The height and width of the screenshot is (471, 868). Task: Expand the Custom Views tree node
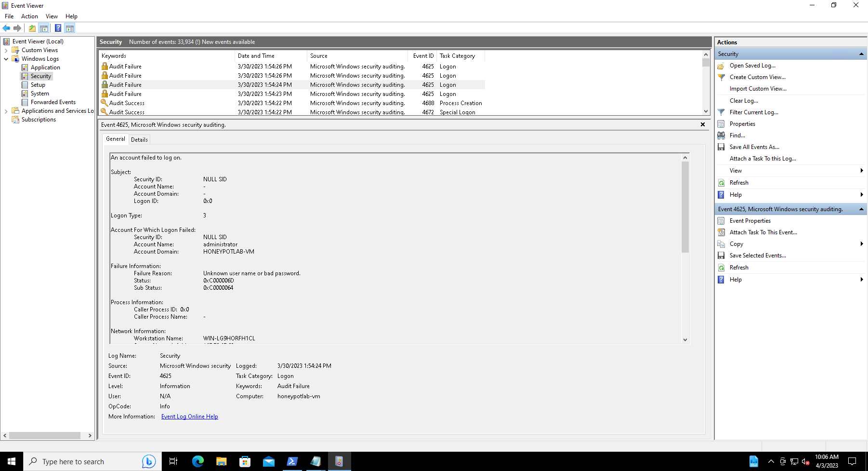click(x=6, y=50)
